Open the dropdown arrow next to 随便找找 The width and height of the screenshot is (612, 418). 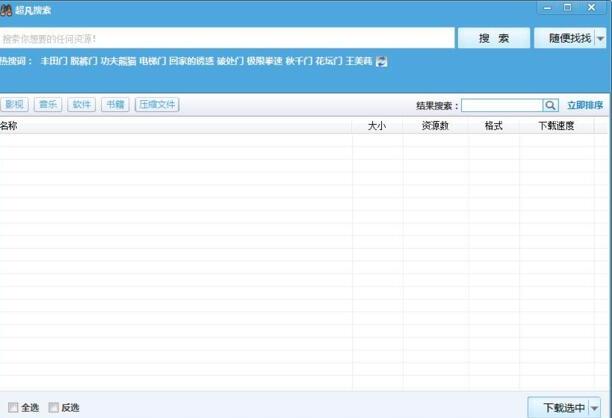point(601,38)
